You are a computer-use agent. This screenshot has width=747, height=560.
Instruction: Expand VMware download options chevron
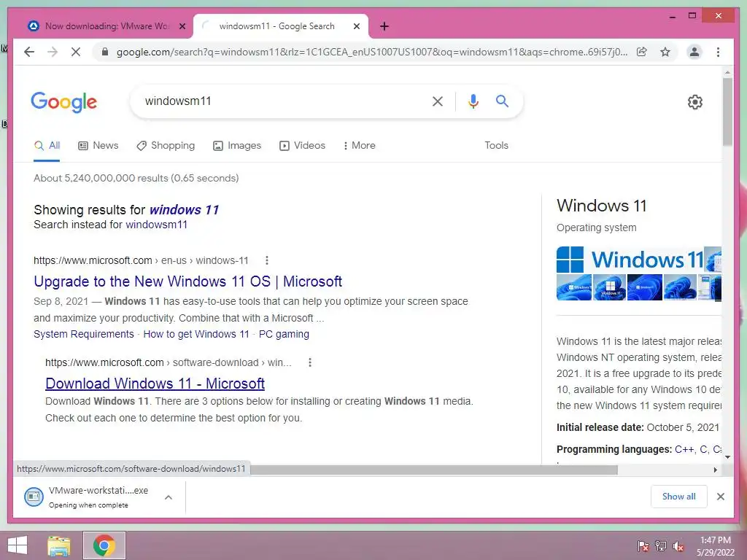tap(169, 497)
